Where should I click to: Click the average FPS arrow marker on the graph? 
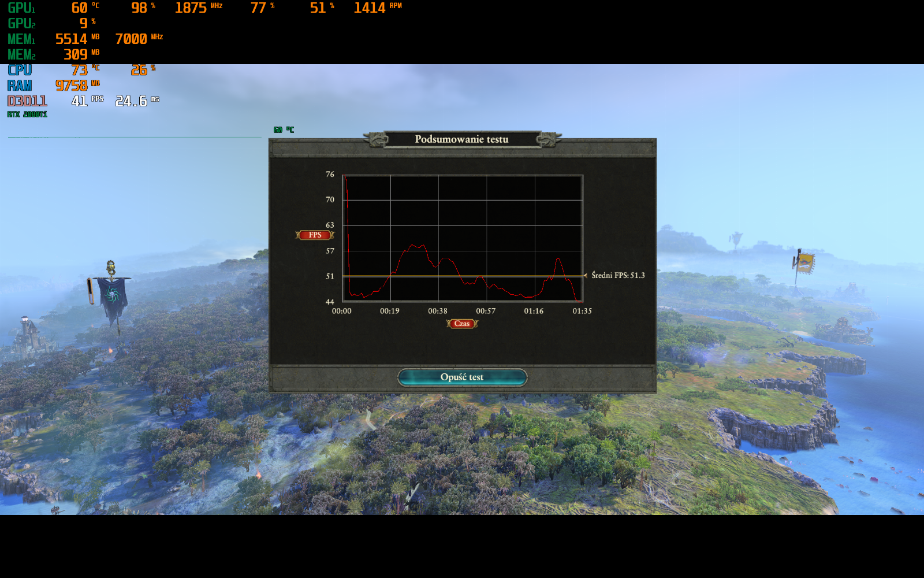pyautogui.click(x=586, y=276)
